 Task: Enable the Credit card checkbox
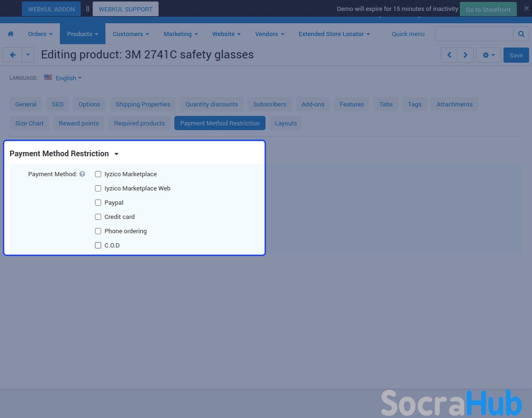coord(98,217)
